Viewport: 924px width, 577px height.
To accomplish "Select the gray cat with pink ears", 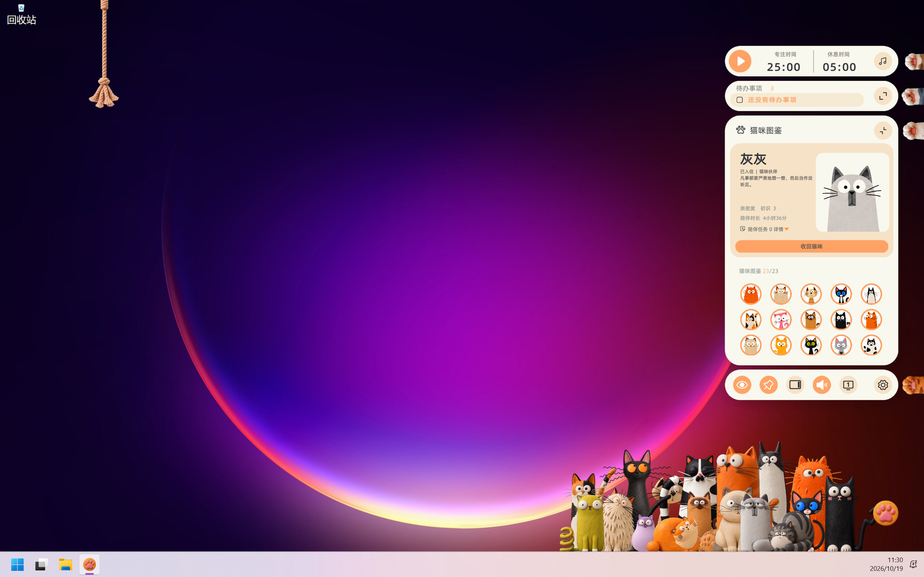I will pyautogui.click(x=841, y=345).
